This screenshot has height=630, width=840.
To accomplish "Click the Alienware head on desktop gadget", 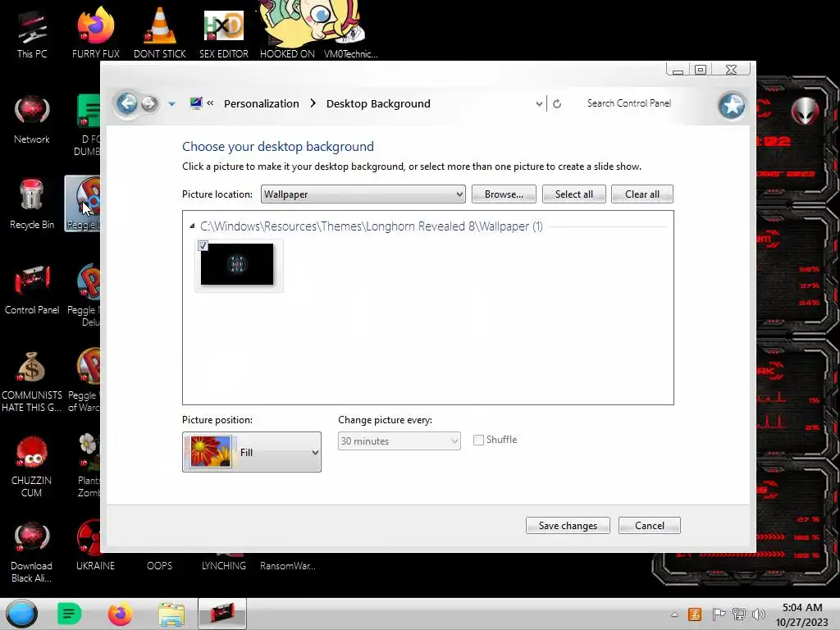I will point(806,111).
